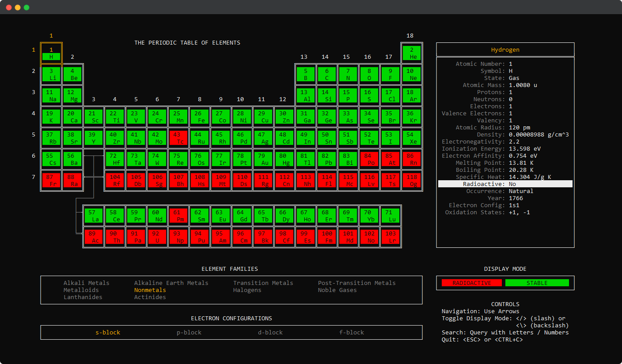This screenshot has height=364, width=622.
Task: Toggle the Radioactive display mode
Action: [x=471, y=283]
